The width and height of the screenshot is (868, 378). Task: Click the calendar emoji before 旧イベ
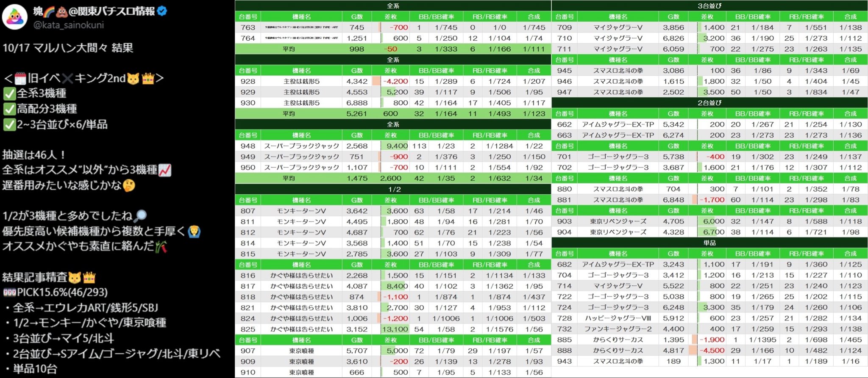[x=20, y=78]
